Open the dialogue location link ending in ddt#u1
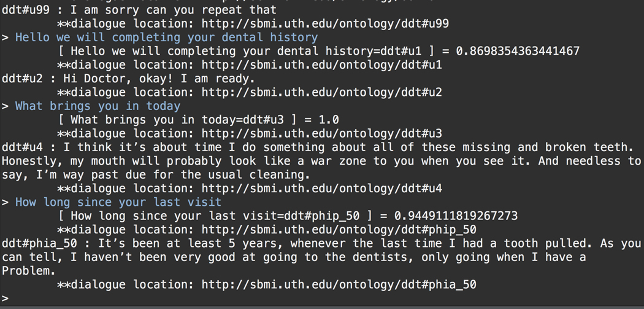Image resolution: width=644 pixels, height=309 pixels. 321,65
